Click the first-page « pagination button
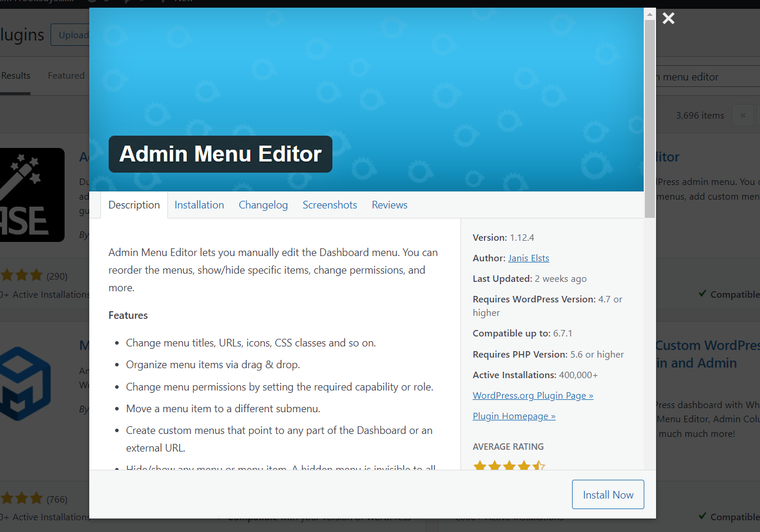This screenshot has width=760, height=532. point(743,115)
